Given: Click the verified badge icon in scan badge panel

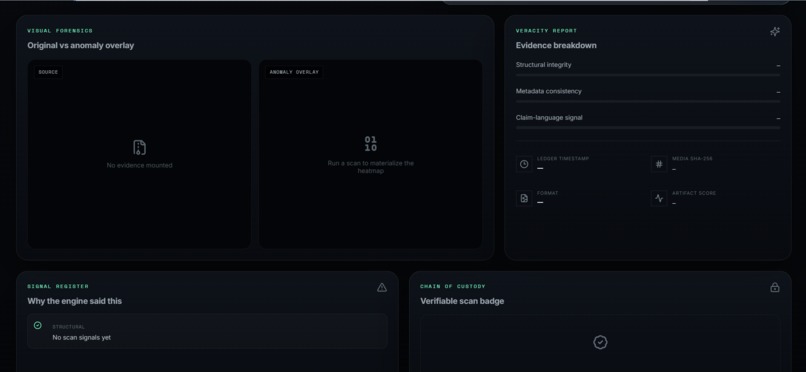Looking at the screenshot, I should [x=600, y=342].
